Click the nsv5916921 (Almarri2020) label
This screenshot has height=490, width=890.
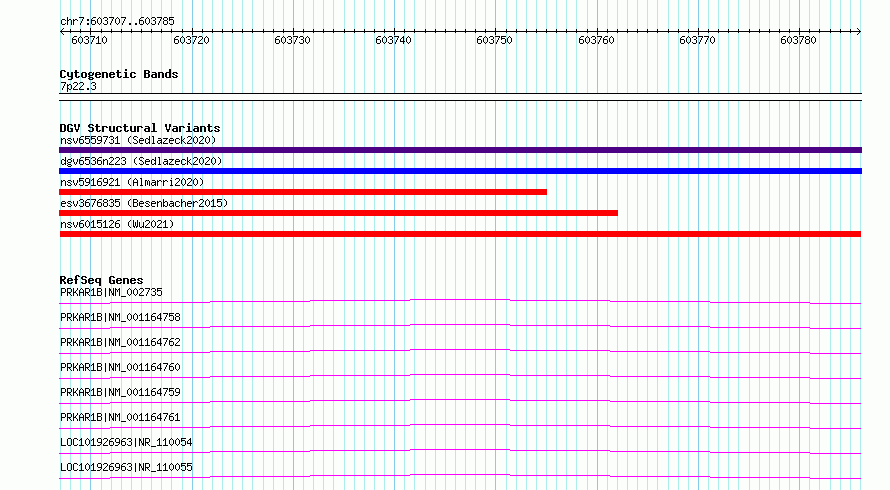click(x=132, y=182)
